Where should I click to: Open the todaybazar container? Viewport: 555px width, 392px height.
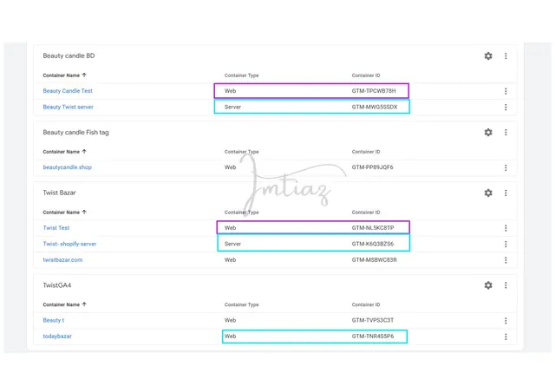57,336
